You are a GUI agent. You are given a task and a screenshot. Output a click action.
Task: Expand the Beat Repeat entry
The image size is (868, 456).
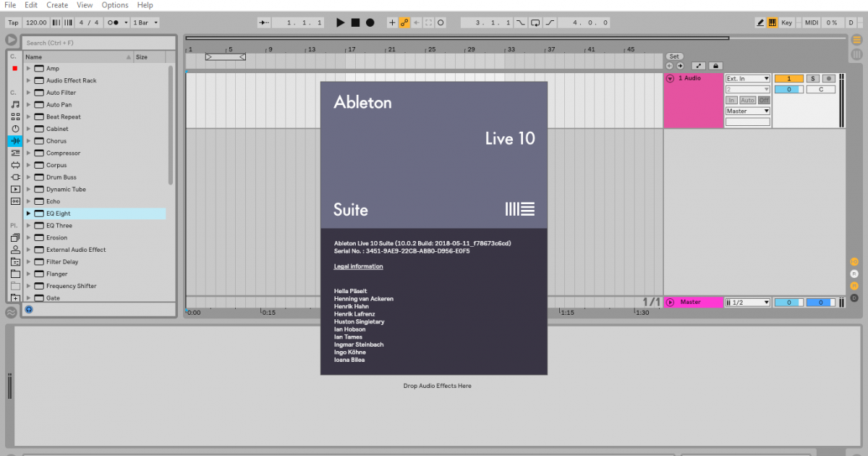click(x=28, y=117)
